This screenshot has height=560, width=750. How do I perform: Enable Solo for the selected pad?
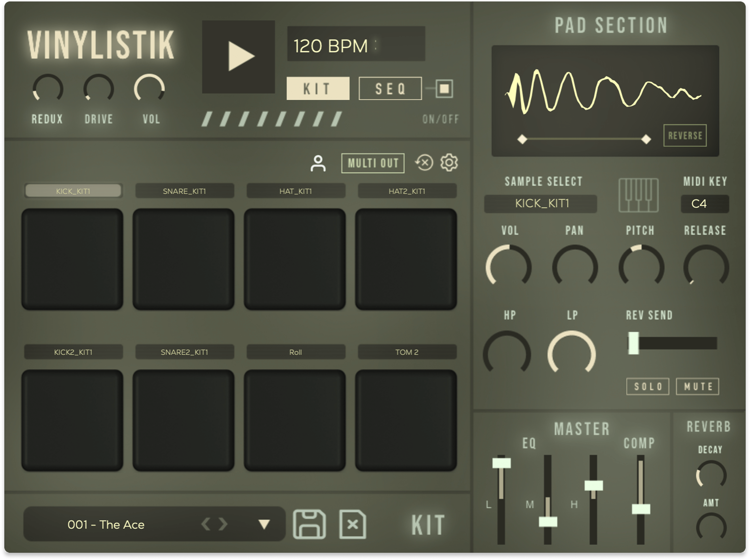point(648,386)
